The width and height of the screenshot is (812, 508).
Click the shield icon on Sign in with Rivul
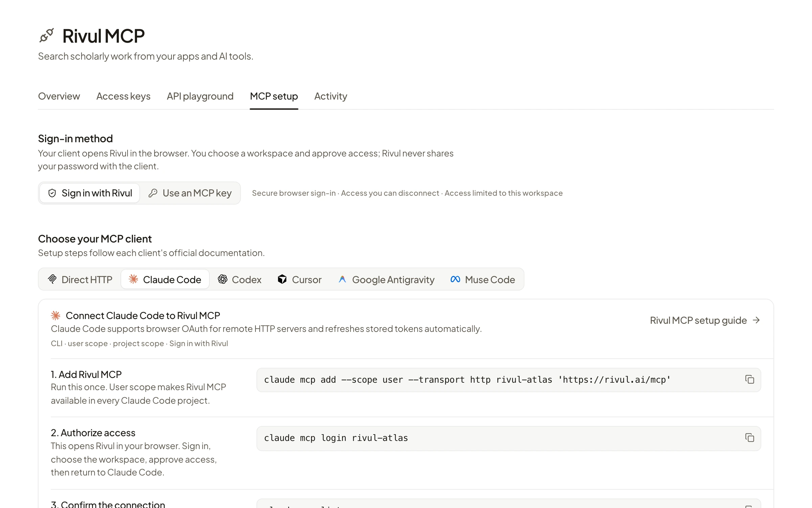tap(52, 193)
